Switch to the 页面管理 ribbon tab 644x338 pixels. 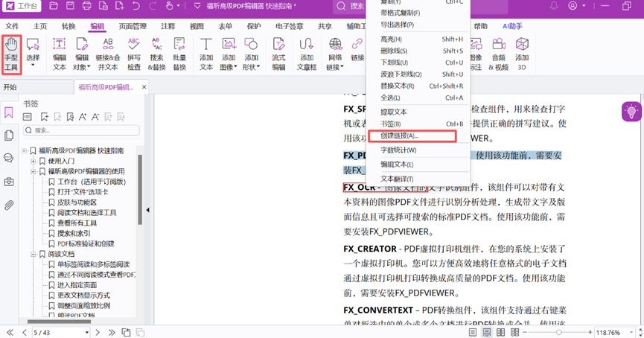pos(133,26)
